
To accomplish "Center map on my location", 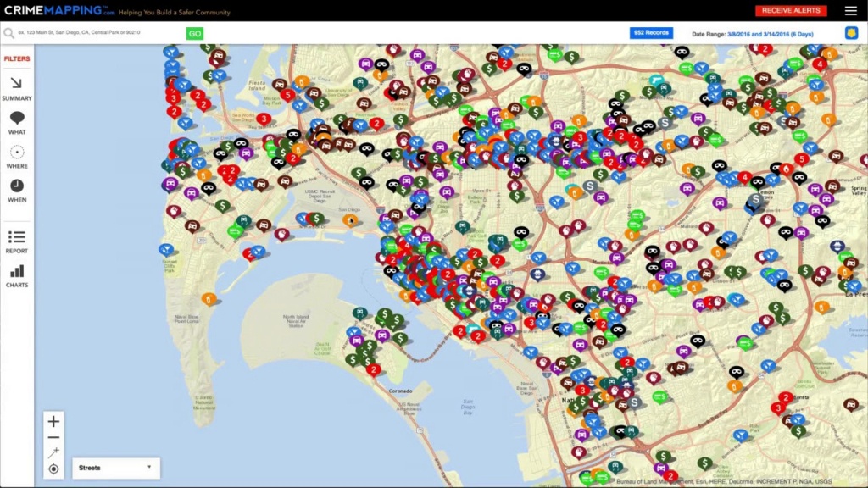I will (x=53, y=469).
